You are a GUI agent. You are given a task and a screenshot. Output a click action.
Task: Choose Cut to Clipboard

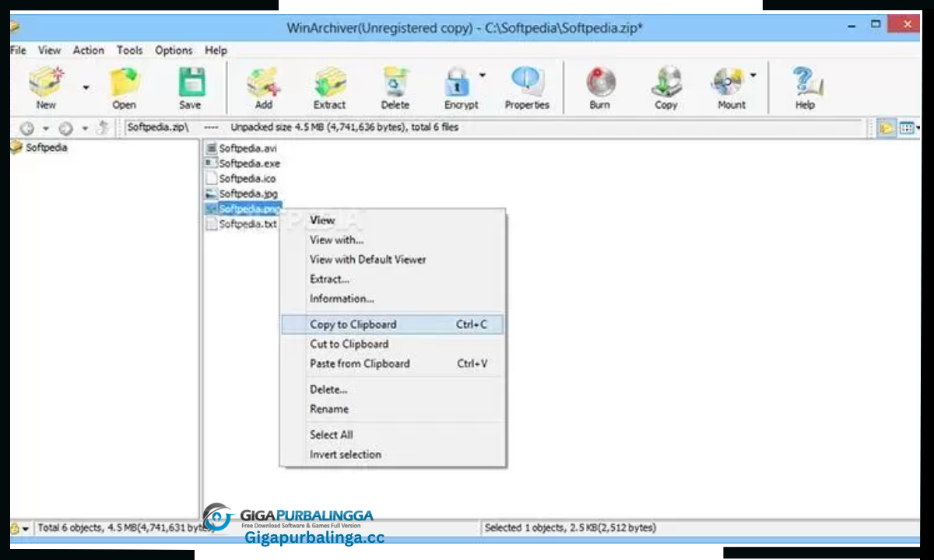coord(393,344)
